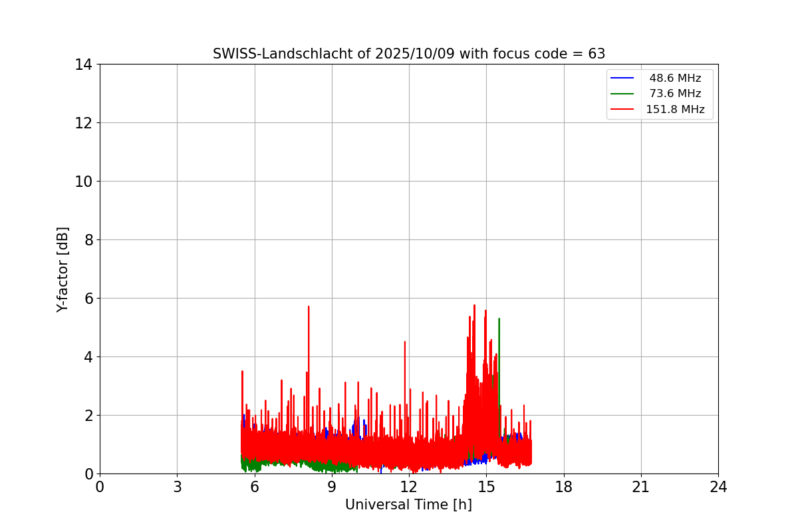
Task: Click x-axis tick label 3
Action: 177,487
